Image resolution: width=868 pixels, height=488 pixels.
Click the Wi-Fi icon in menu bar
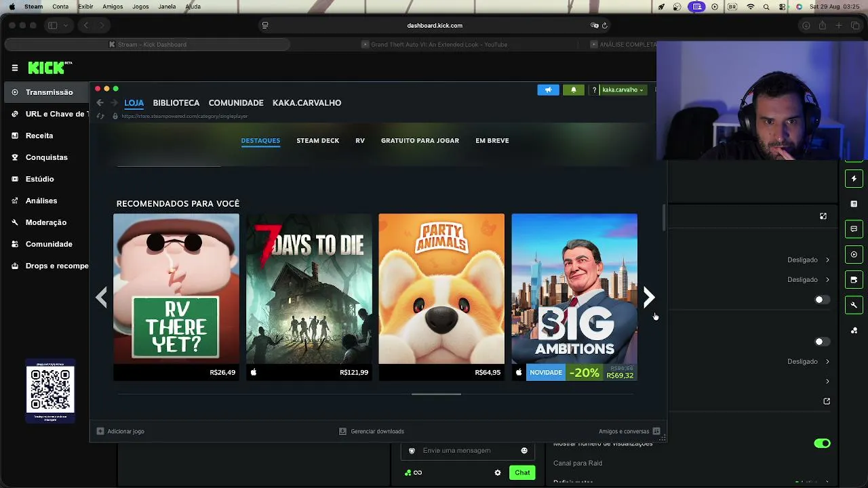(750, 7)
